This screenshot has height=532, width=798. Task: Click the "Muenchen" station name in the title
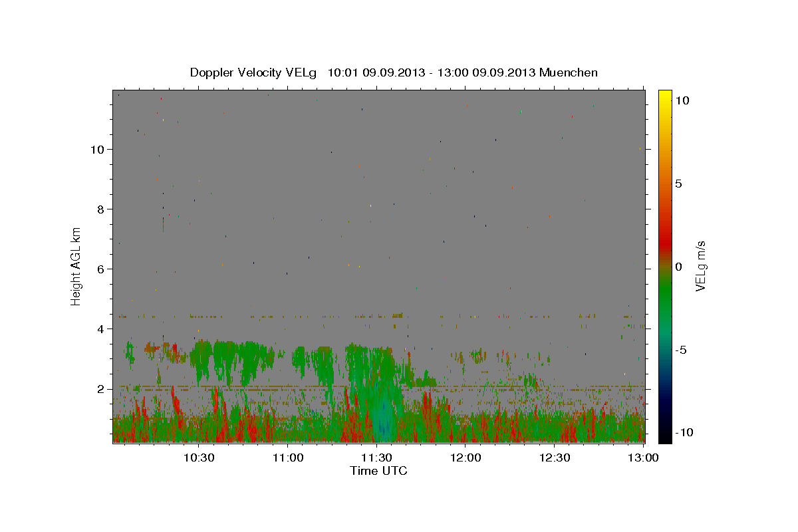(x=569, y=72)
